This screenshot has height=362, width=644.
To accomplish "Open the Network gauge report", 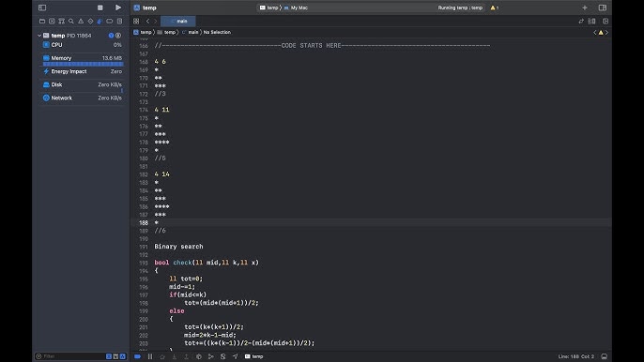I will click(x=83, y=98).
